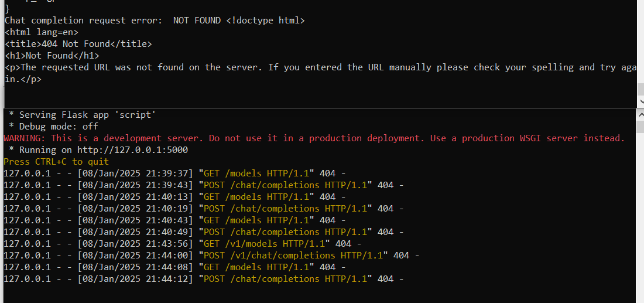Click the 'Press CTRL+C to quit' line

pos(56,162)
